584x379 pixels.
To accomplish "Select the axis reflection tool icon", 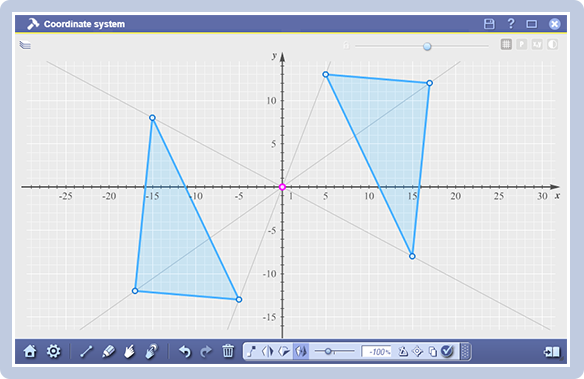I will coord(268,351).
